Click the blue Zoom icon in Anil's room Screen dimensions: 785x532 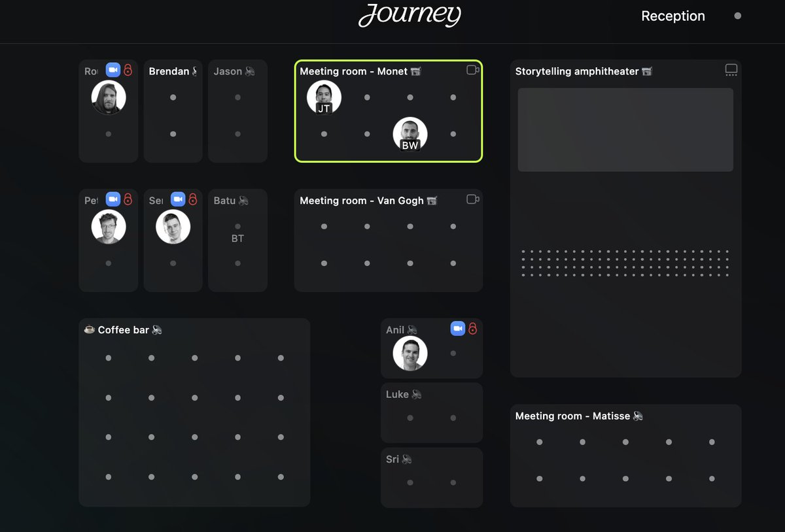458,328
